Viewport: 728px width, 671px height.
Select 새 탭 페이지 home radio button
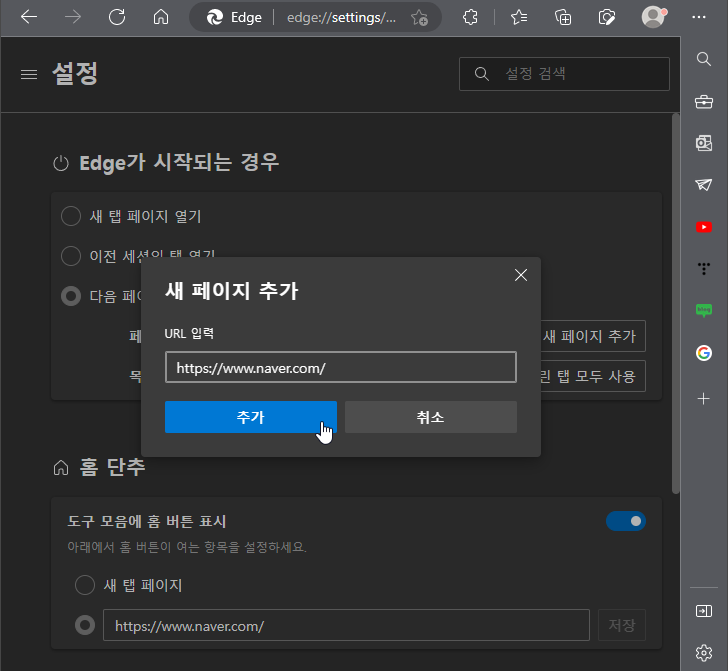click(x=85, y=585)
